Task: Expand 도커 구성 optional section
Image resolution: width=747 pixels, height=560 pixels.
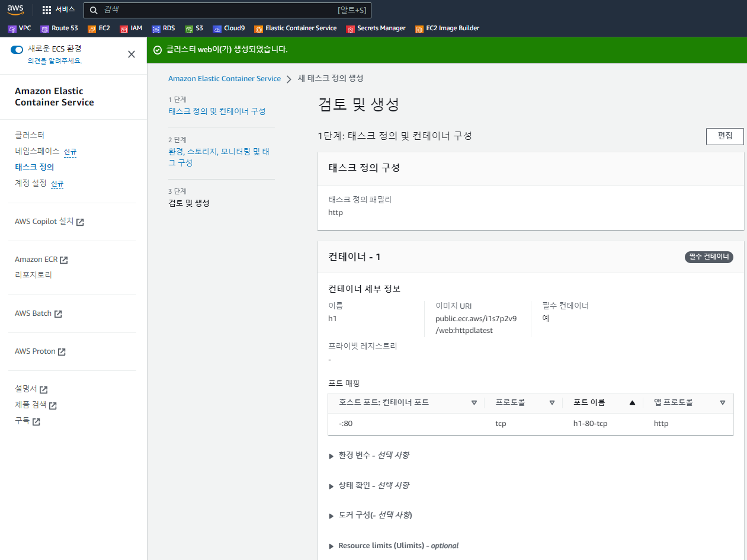Action: [370, 516]
